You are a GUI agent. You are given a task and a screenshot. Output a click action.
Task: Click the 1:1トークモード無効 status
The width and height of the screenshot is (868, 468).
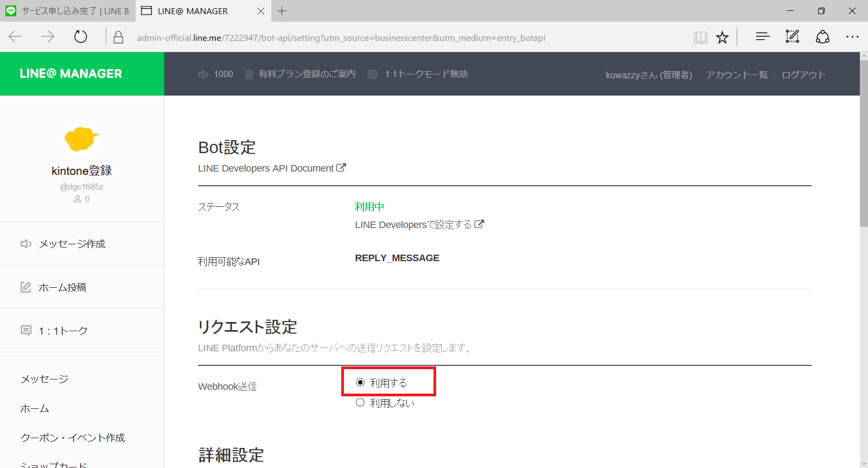[x=426, y=74]
